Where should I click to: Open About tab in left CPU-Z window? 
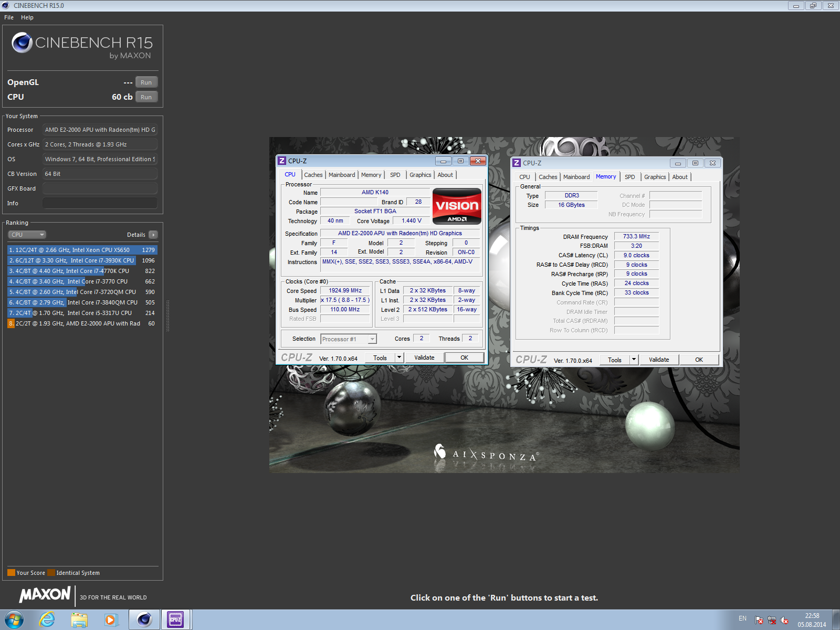tap(445, 175)
